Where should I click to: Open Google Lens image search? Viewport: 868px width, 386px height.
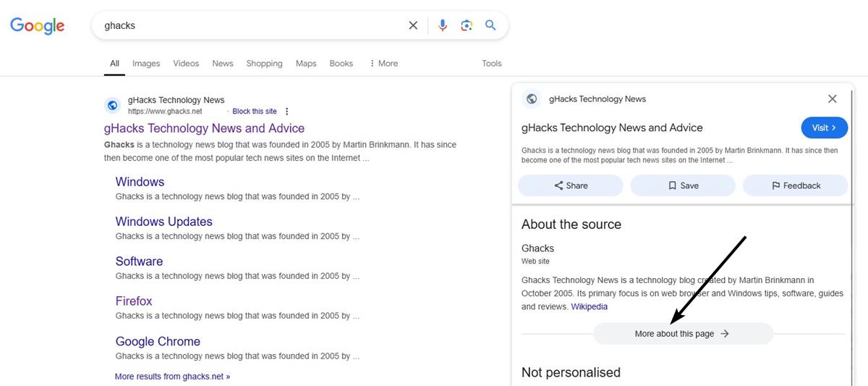pyautogui.click(x=467, y=25)
